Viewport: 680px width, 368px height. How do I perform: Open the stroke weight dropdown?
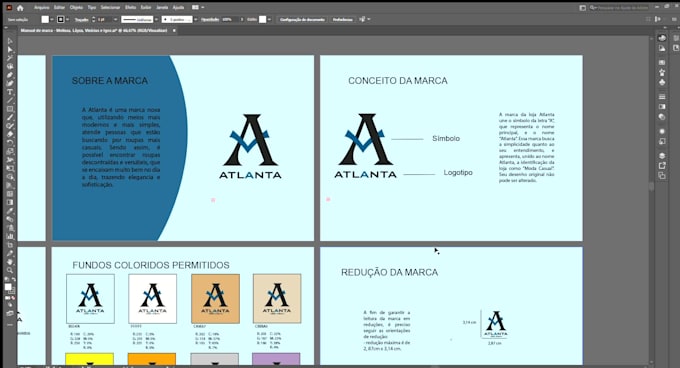[115, 20]
